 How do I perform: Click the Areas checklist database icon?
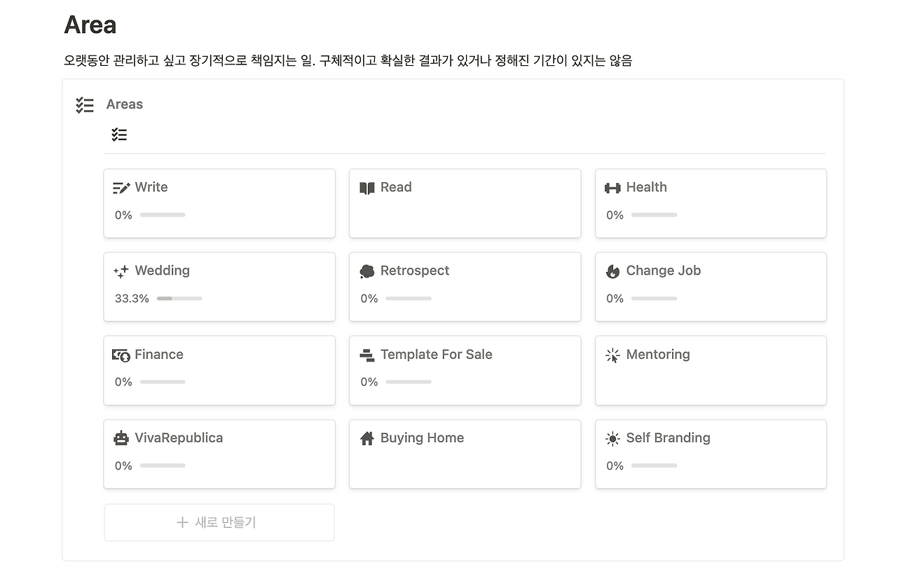point(85,104)
